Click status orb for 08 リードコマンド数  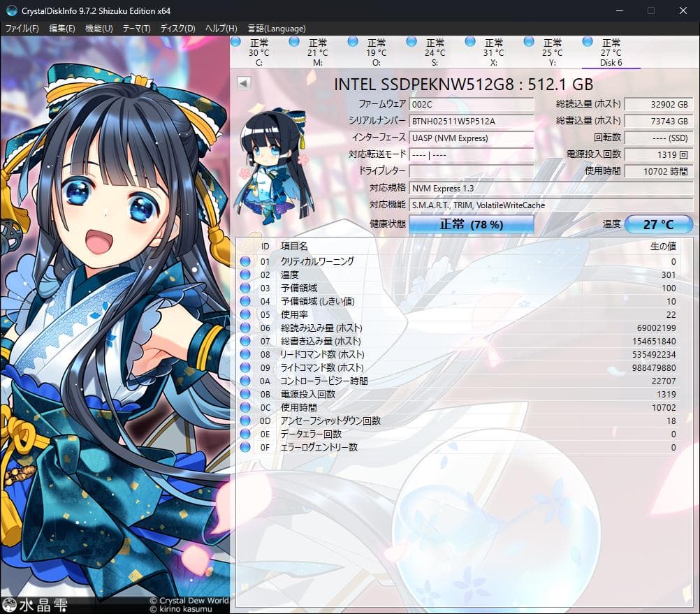coord(245,354)
